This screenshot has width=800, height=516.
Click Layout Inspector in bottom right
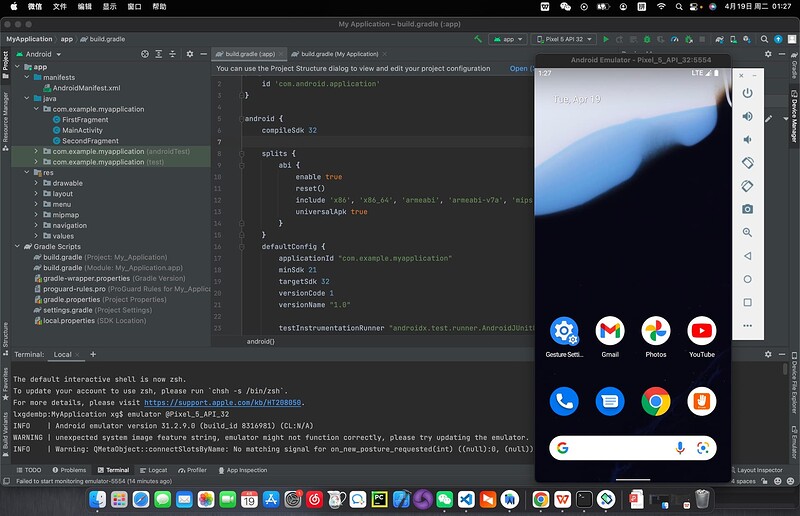tap(755, 470)
